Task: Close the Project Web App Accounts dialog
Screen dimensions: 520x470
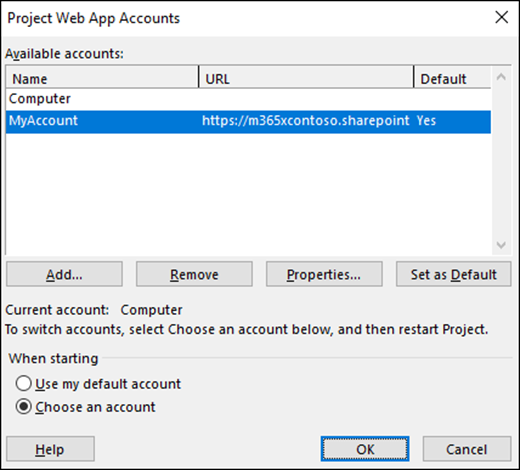Action: tap(502, 17)
